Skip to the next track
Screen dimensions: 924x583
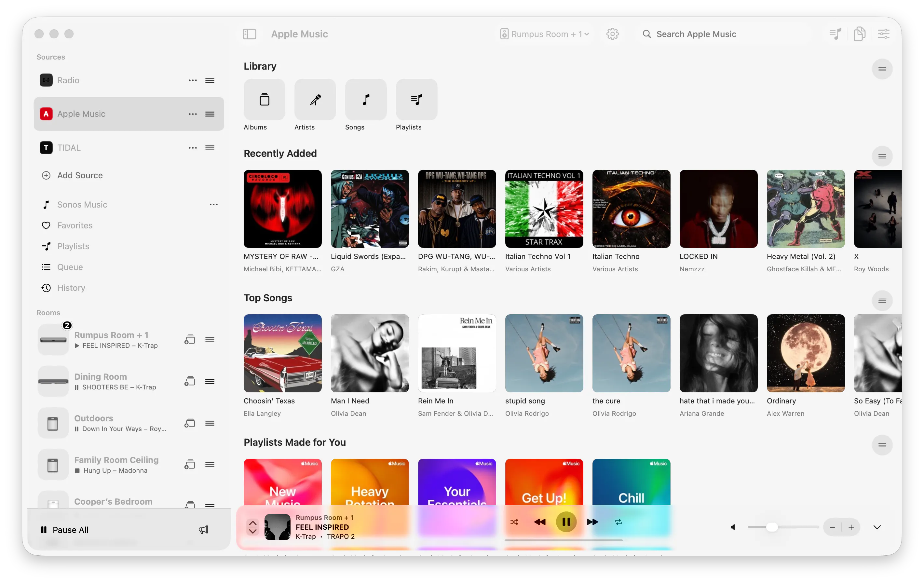click(x=592, y=522)
